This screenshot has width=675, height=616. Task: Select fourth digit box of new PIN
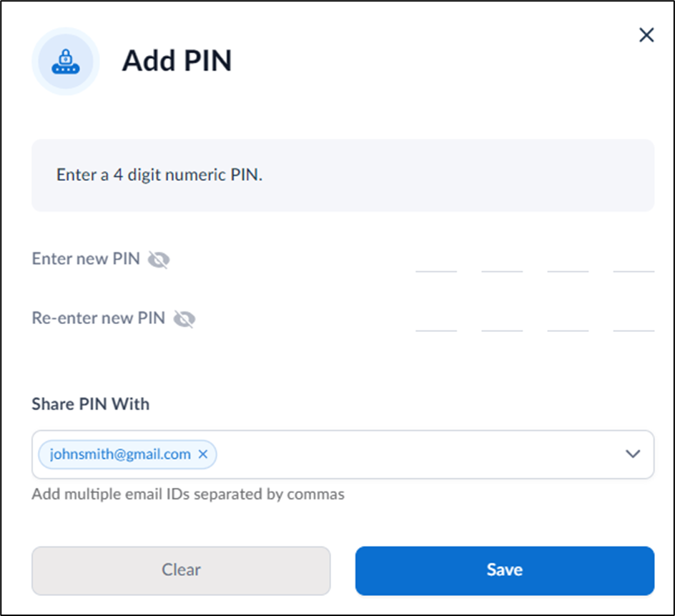coord(634,260)
